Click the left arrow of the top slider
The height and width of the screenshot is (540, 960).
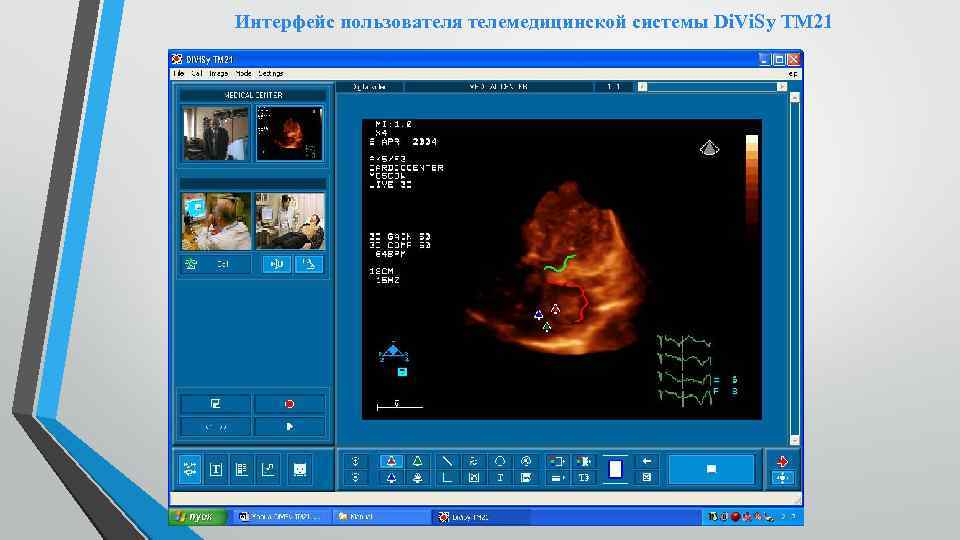pyautogui.click(x=642, y=87)
